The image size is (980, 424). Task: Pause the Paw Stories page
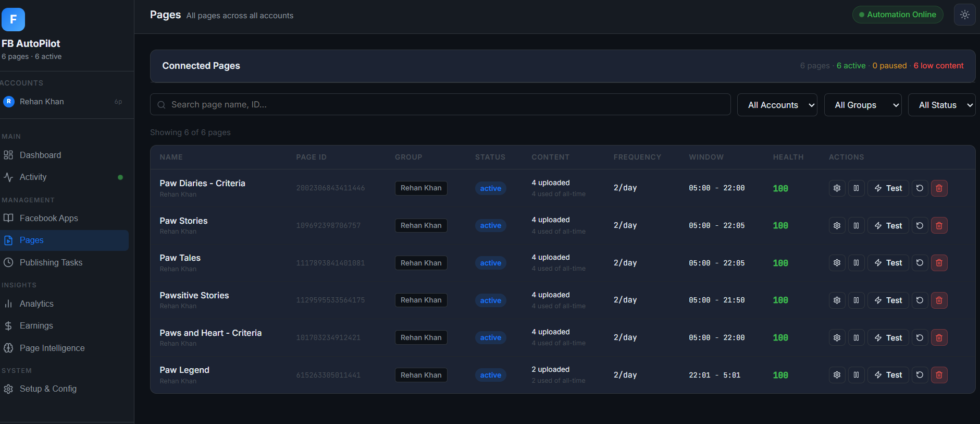[x=856, y=225]
